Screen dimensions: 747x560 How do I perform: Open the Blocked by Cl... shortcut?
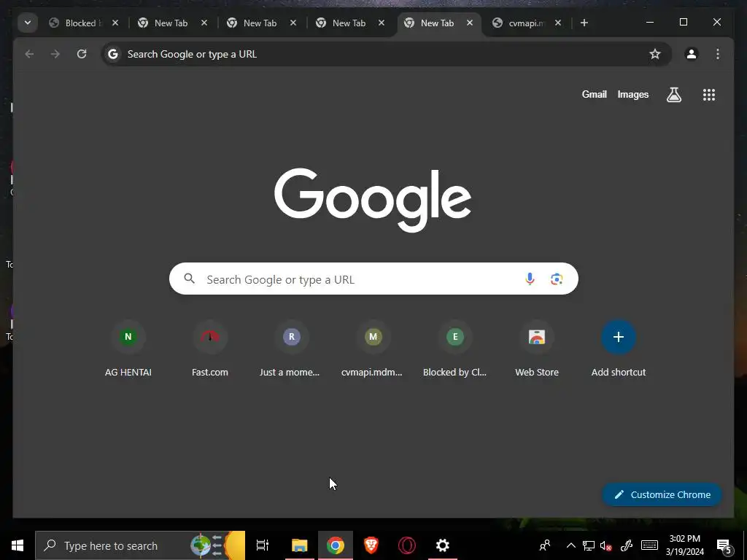coord(455,349)
